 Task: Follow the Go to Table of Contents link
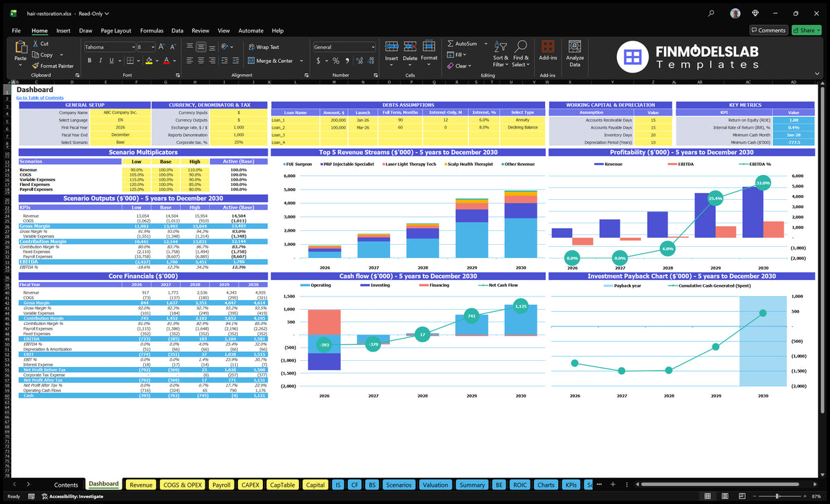click(40, 97)
